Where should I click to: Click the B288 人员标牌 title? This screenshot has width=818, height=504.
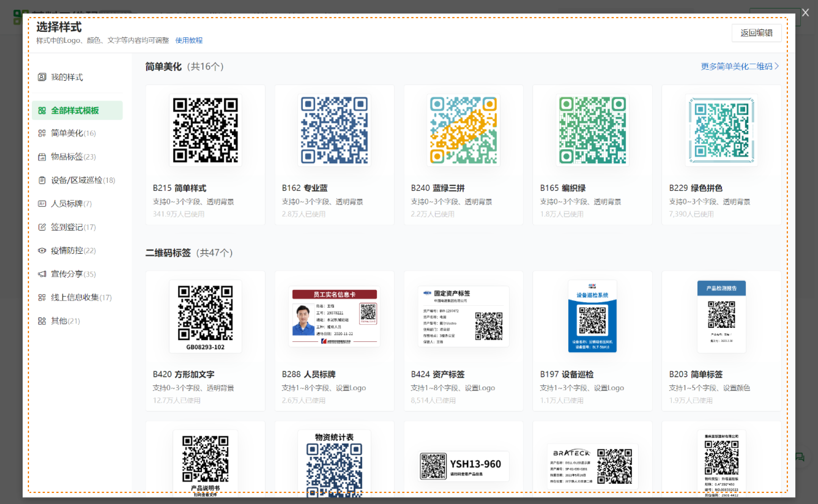(x=309, y=374)
